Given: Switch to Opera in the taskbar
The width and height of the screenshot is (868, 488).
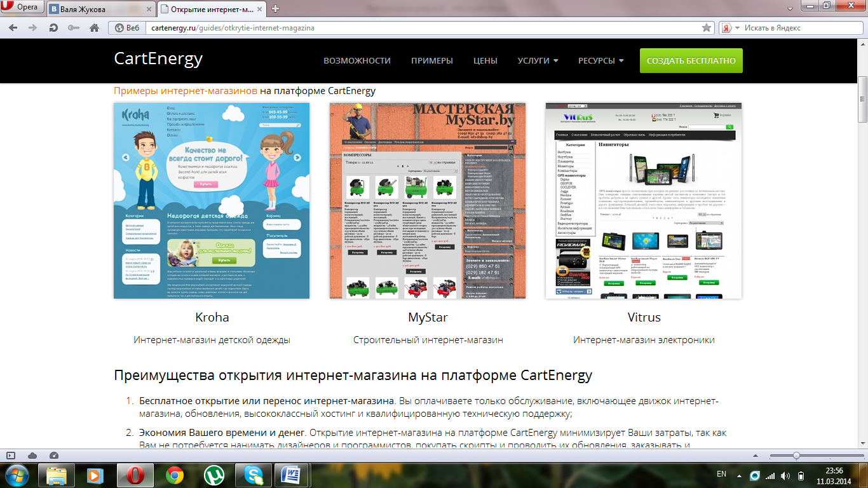Looking at the screenshot, I should (135, 475).
